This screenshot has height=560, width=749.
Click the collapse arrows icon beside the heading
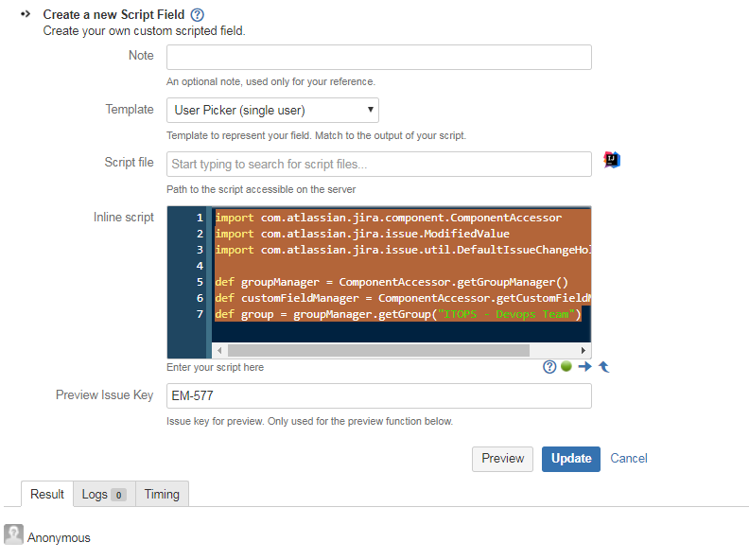26,14
